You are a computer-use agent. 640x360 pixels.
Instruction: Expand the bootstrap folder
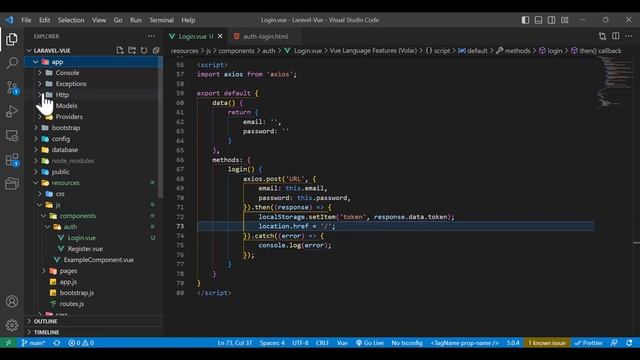36,128
